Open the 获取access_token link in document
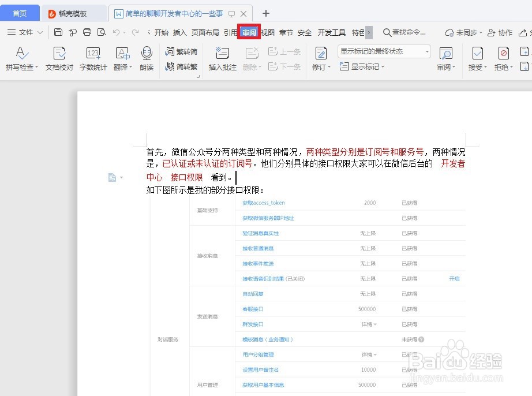Image resolution: width=532 pixels, height=396 pixels. click(263, 203)
